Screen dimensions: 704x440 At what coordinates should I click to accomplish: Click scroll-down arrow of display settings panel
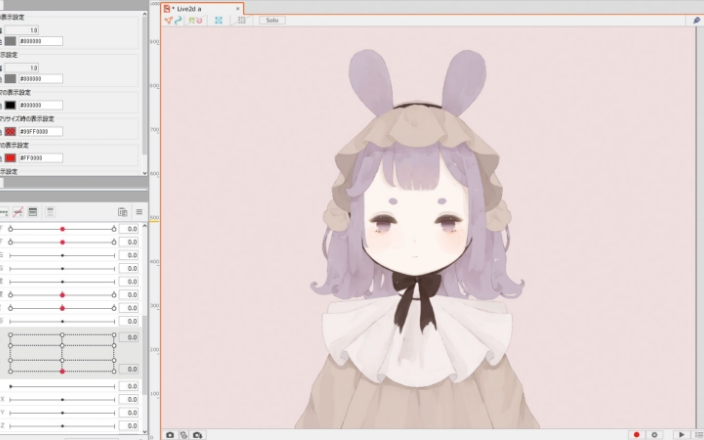coord(145,173)
